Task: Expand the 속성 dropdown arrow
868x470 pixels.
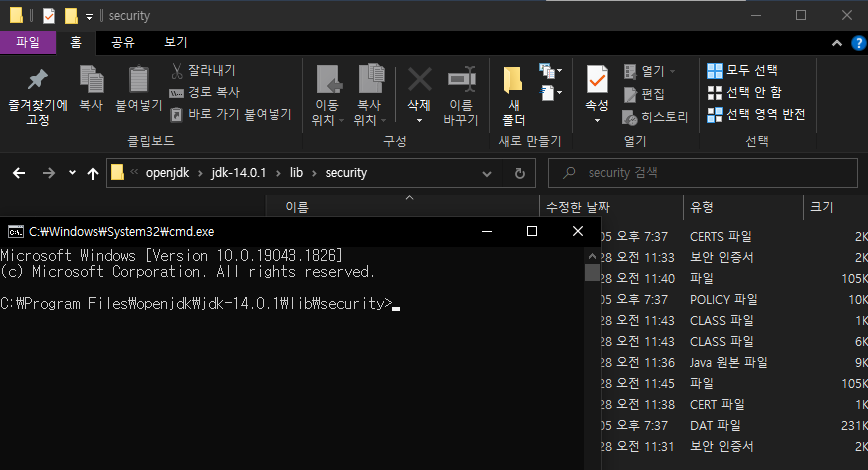Action: click(597, 120)
